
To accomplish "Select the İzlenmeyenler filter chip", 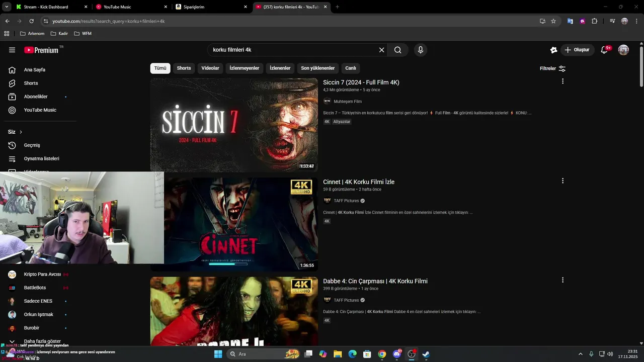I will point(245,68).
